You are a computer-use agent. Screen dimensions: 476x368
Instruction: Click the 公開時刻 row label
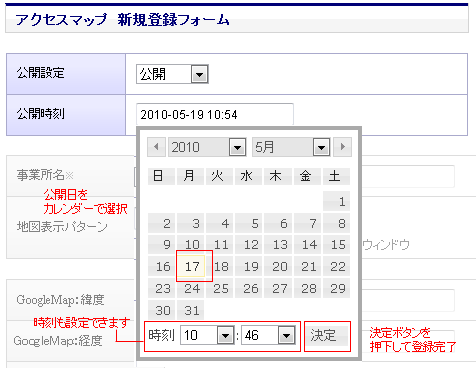[41, 114]
